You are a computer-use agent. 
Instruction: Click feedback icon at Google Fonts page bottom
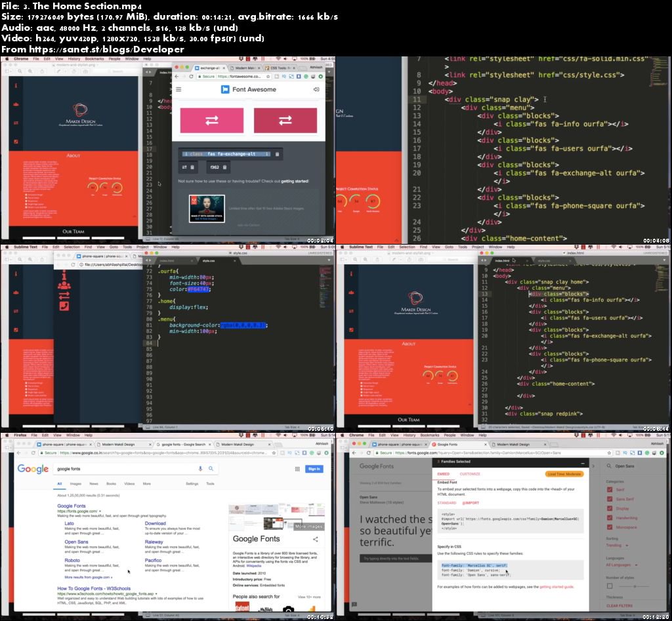tap(354, 605)
